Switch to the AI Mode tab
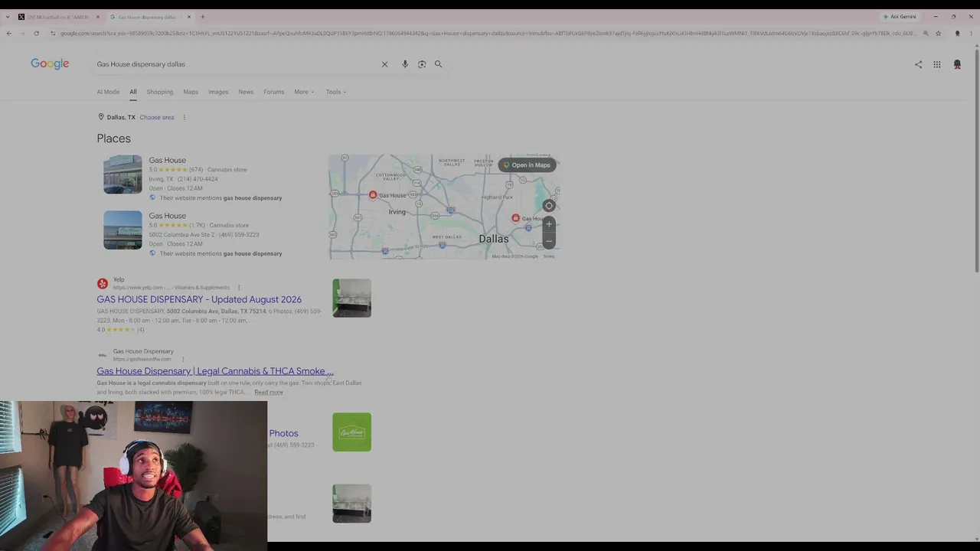The image size is (980, 551). [x=108, y=92]
